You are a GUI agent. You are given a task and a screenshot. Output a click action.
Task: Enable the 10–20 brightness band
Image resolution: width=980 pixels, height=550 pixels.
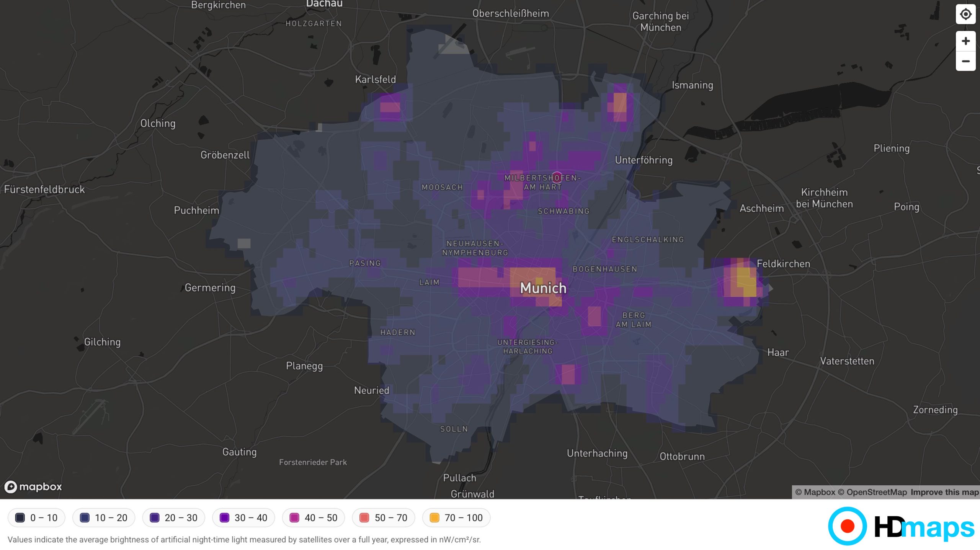103,517
